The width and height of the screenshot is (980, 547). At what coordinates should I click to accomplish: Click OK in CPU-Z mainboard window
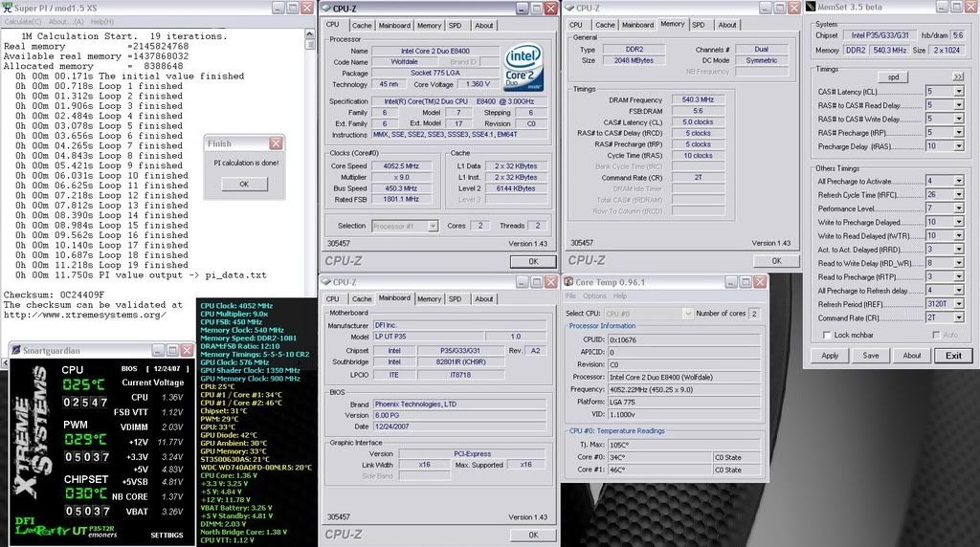[x=532, y=535]
